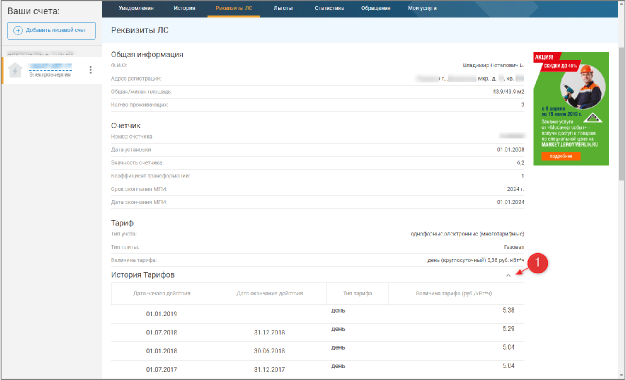The height and width of the screenshot is (380, 626).
Task: Click the Дата начала действия column header
Action: (161, 293)
